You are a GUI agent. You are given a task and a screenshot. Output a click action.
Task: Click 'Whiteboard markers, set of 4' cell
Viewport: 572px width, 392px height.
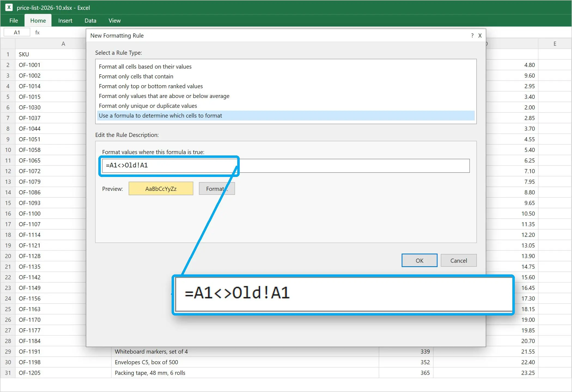click(x=245, y=352)
